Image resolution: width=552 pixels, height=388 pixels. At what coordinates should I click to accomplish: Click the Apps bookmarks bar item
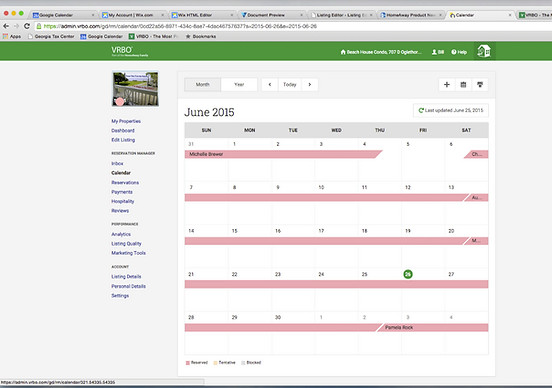pyautogui.click(x=12, y=36)
